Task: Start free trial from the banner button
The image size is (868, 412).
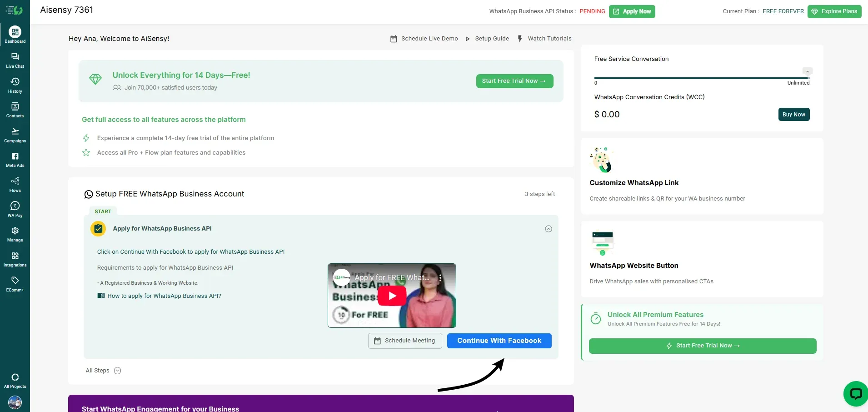Action: click(514, 81)
